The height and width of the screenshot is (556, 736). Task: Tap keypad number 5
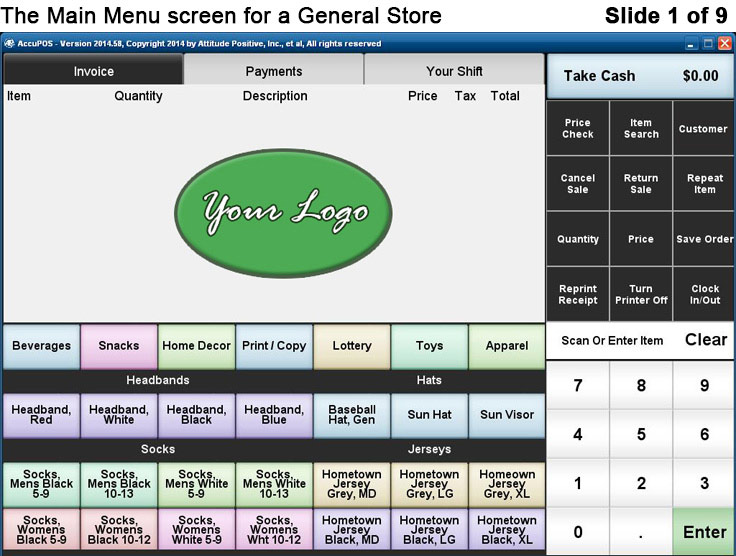[x=641, y=434]
